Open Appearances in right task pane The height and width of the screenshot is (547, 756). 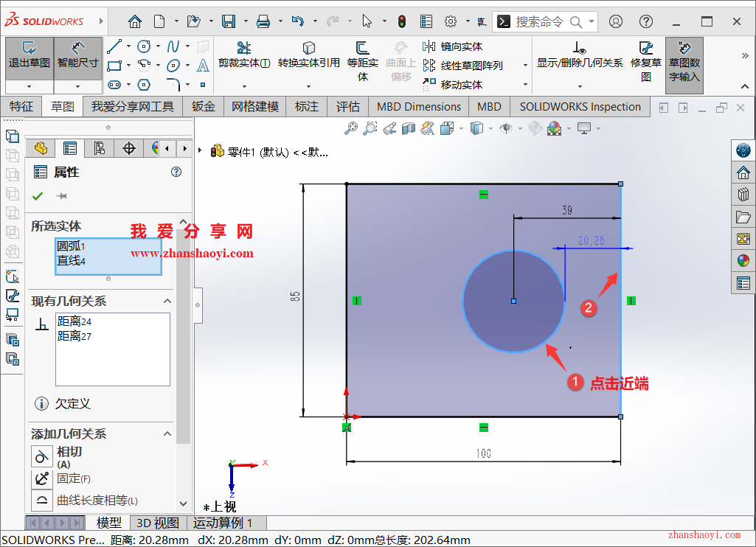click(x=743, y=261)
